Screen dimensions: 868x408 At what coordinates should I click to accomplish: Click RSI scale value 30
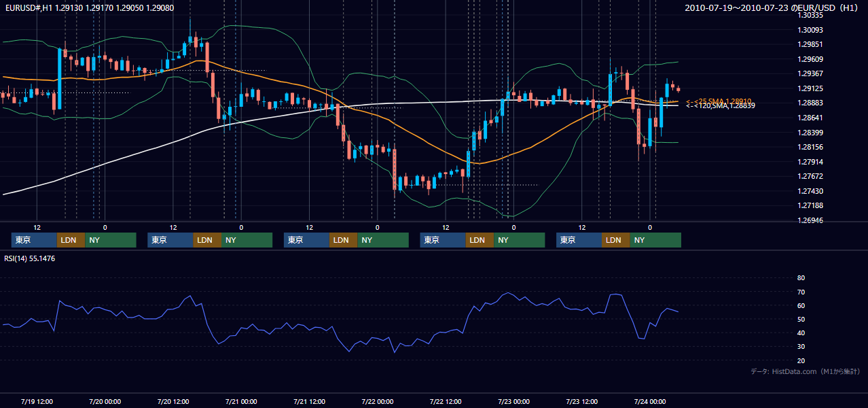pos(801,347)
